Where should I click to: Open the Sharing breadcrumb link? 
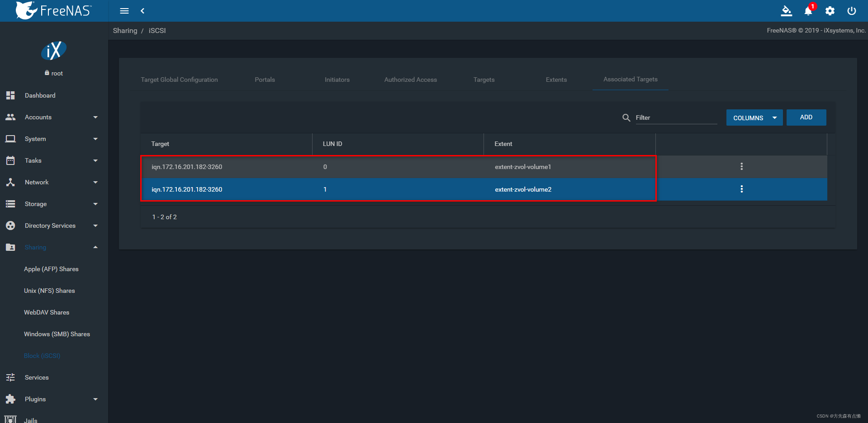point(125,30)
